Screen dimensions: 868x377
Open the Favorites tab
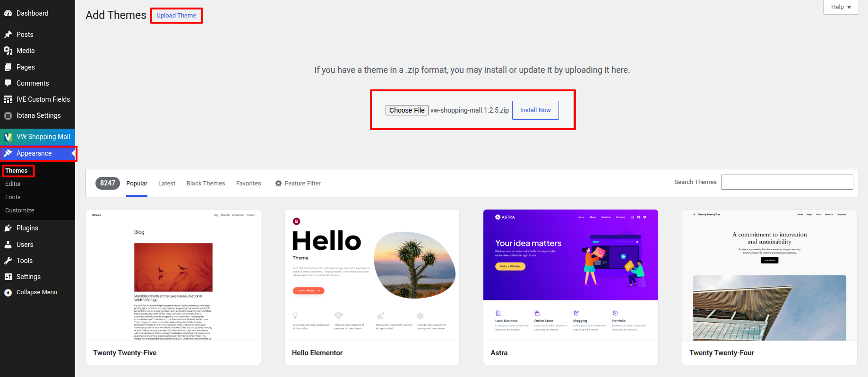(x=249, y=183)
